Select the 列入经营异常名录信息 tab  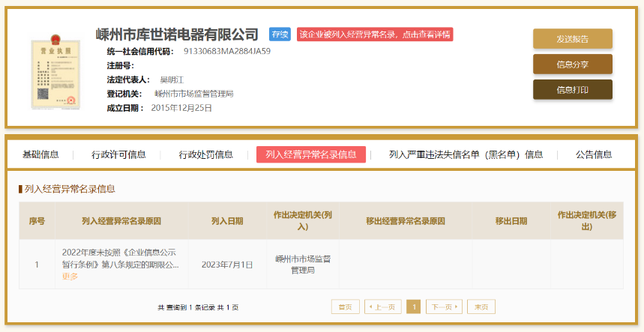coord(311,154)
